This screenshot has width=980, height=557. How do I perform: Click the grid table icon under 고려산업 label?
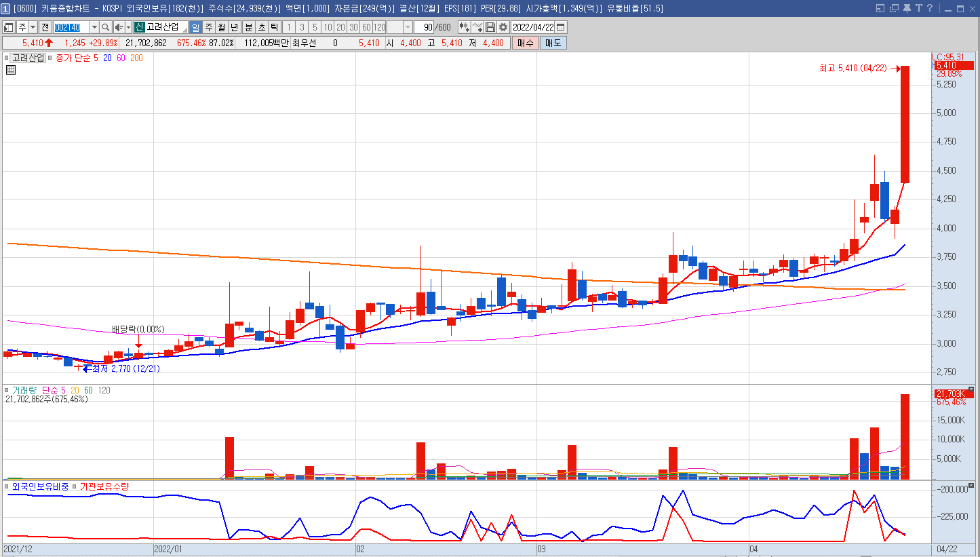[11, 69]
